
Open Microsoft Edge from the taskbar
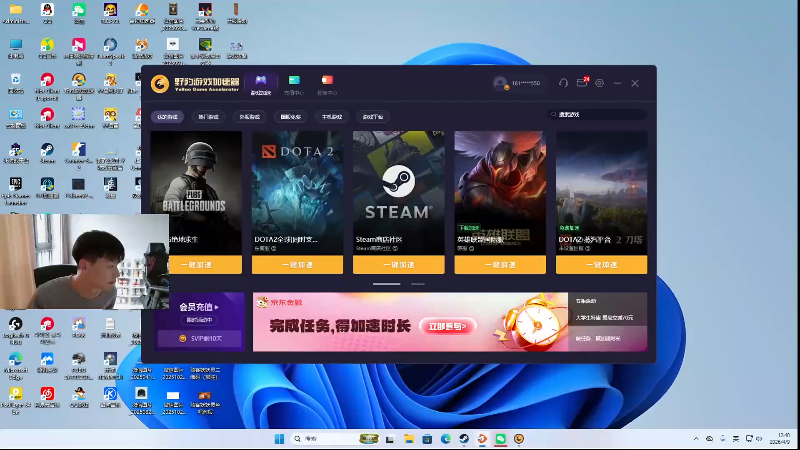point(445,439)
